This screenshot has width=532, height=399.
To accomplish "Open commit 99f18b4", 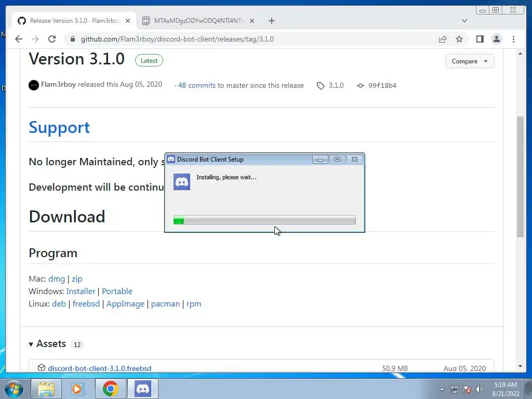I will click(382, 86).
